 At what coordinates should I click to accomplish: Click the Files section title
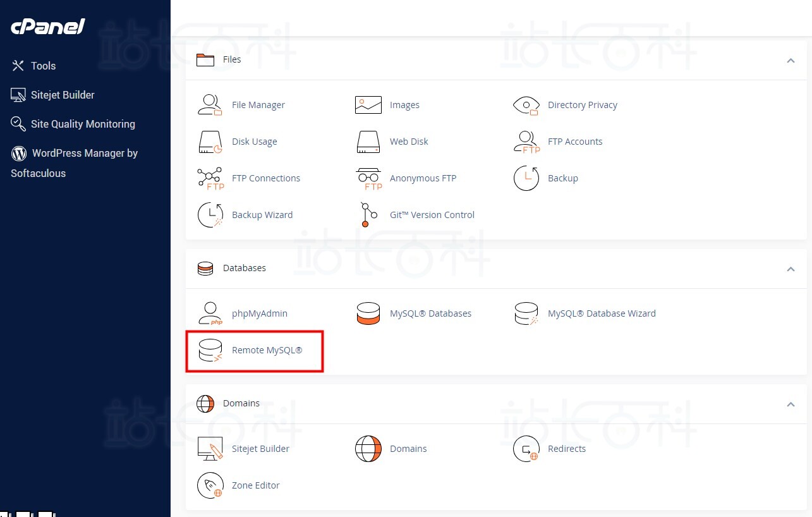[x=232, y=59]
